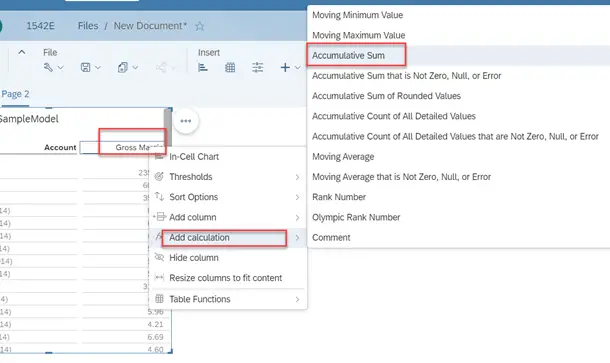Insert a table using the grid icon
The height and width of the screenshot is (363, 610).
[230, 67]
